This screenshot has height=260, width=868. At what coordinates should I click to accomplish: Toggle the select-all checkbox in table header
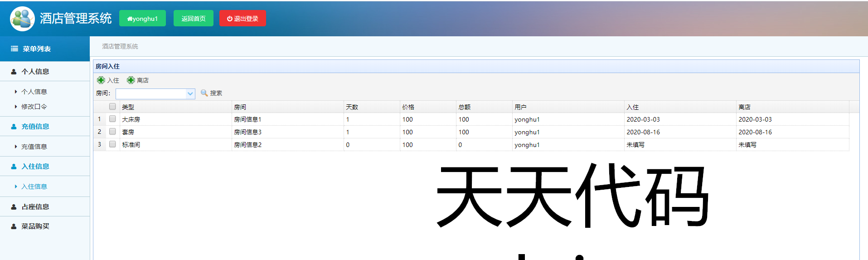(x=112, y=107)
